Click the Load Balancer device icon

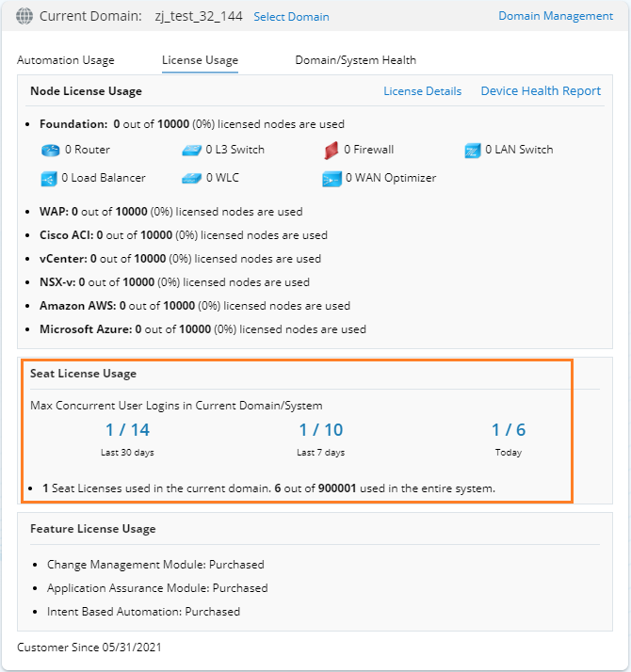point(50,178)
